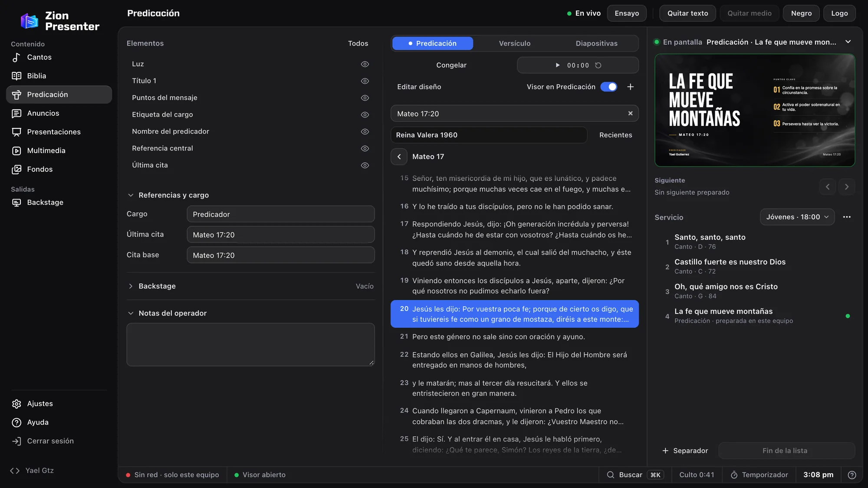Open Cantos music note icon in sidebar

tap(16, 57)
